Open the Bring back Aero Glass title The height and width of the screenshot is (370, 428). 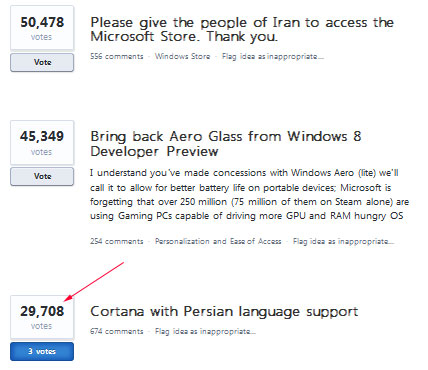click(226, 144)
